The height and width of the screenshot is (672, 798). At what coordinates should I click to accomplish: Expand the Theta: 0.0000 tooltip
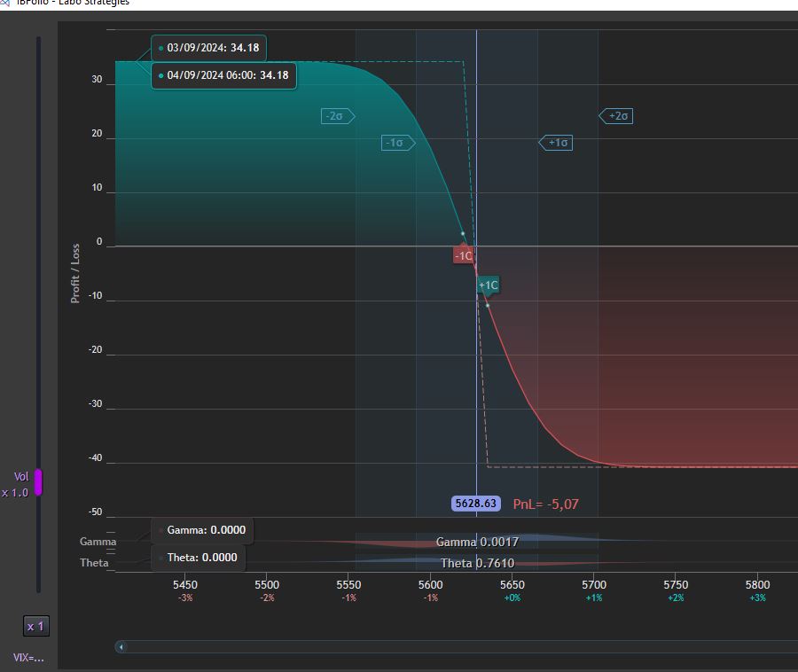(198, 558)
